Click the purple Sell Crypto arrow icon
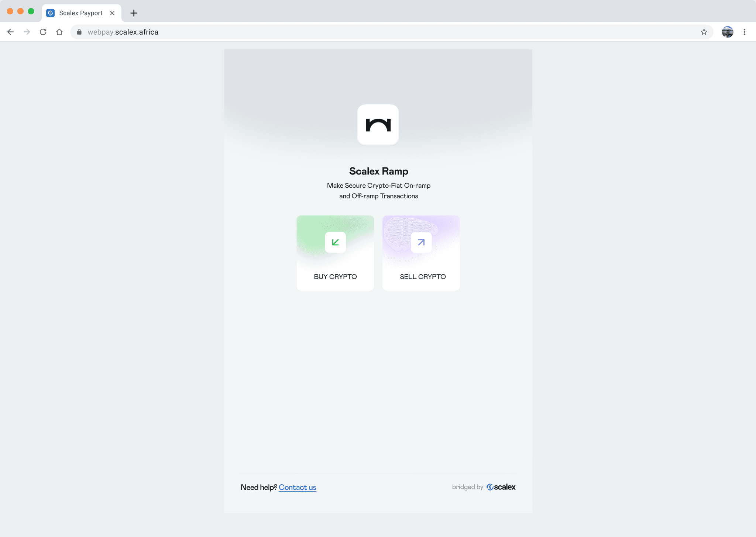756x537 pixels. [x=421, y=242]
